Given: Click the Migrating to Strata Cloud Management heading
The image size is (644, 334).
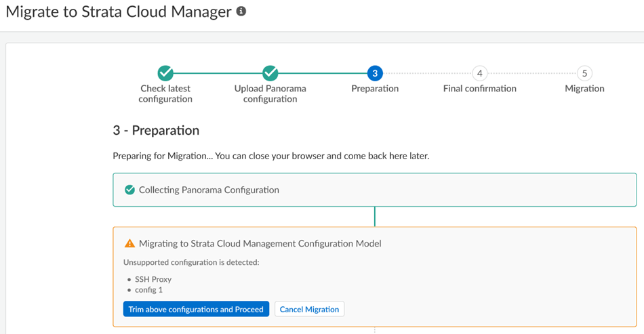Looking at the screenshot, I should (260, 243).
